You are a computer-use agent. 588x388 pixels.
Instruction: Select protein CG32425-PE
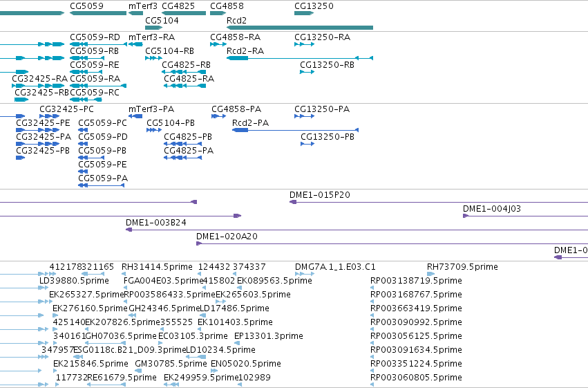(x=37, y=130)
